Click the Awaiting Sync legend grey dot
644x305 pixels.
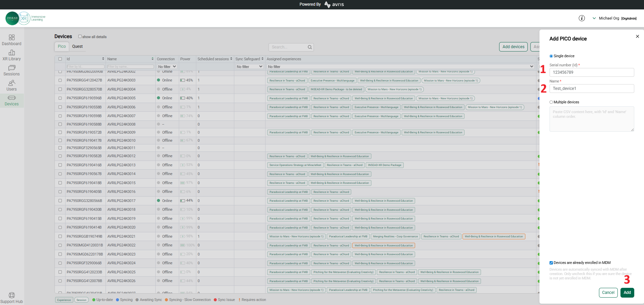(x=137, y=300)
